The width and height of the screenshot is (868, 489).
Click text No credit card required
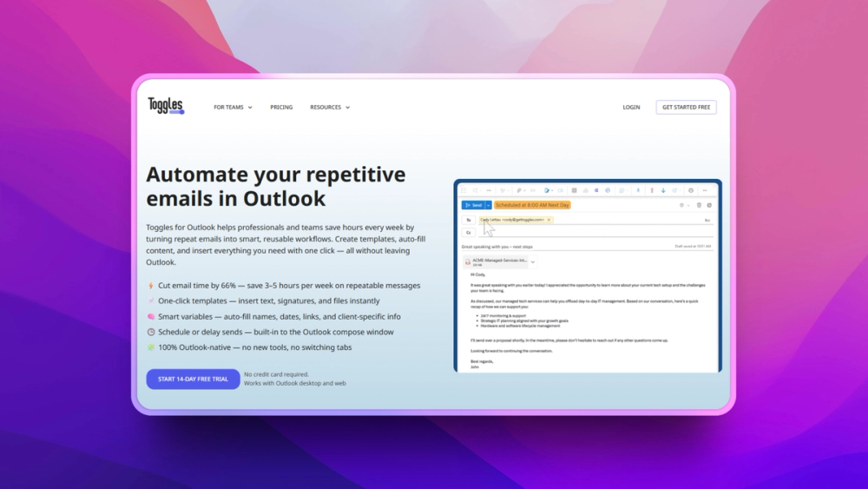click(276, 374)
